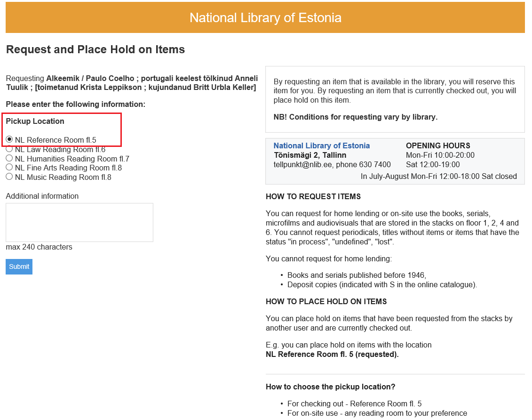
Task: Open the National Library of Estonia link
Action: [322, 145]
